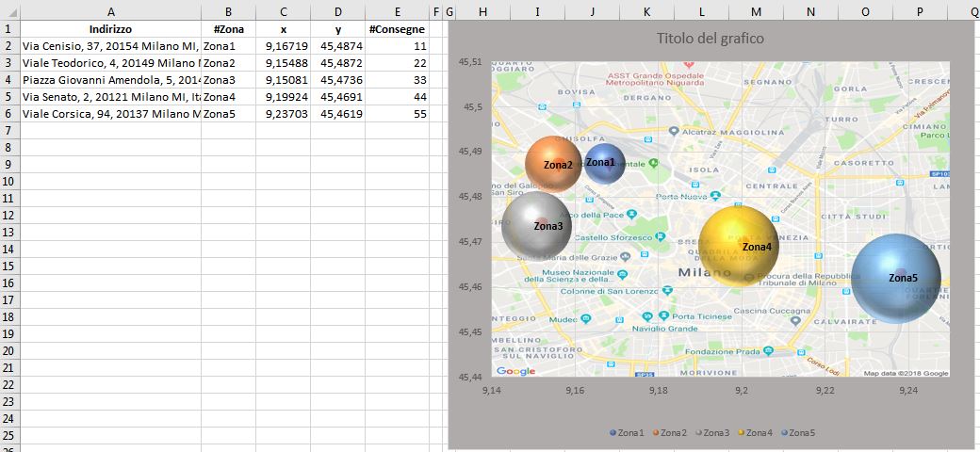This screenshot has width=980, height=452.
Task: Select the Zona4 yellow bubble
Action: point(739,246)
